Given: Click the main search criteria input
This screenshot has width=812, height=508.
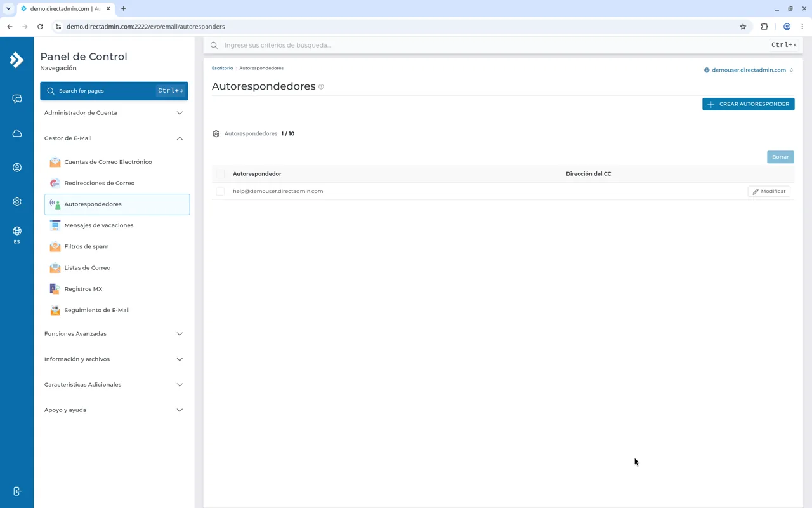Looking at the screenshot, I should [495, 45].
